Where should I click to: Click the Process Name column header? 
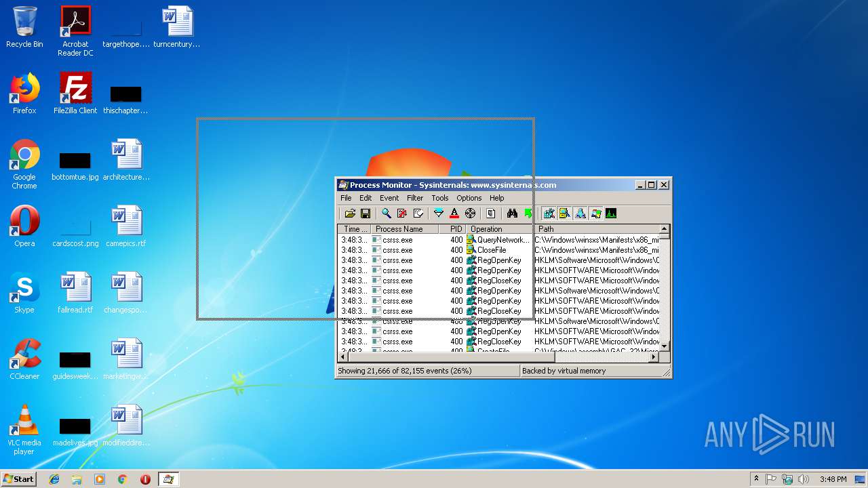(405, 229)
